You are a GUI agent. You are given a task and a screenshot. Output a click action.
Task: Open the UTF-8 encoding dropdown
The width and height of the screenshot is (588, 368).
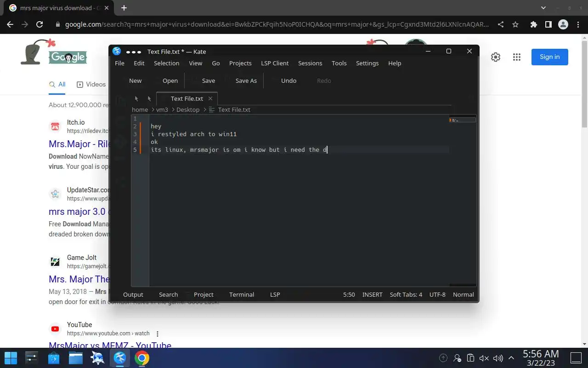tap(437, 294)
